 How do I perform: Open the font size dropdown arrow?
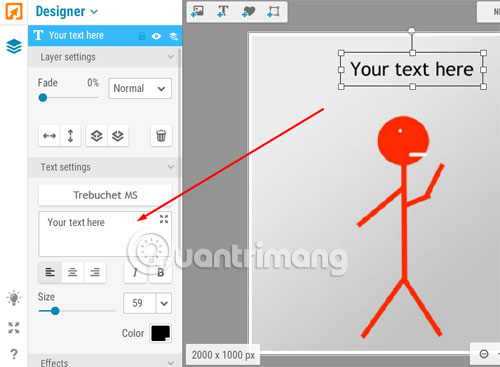click(164, 303)
